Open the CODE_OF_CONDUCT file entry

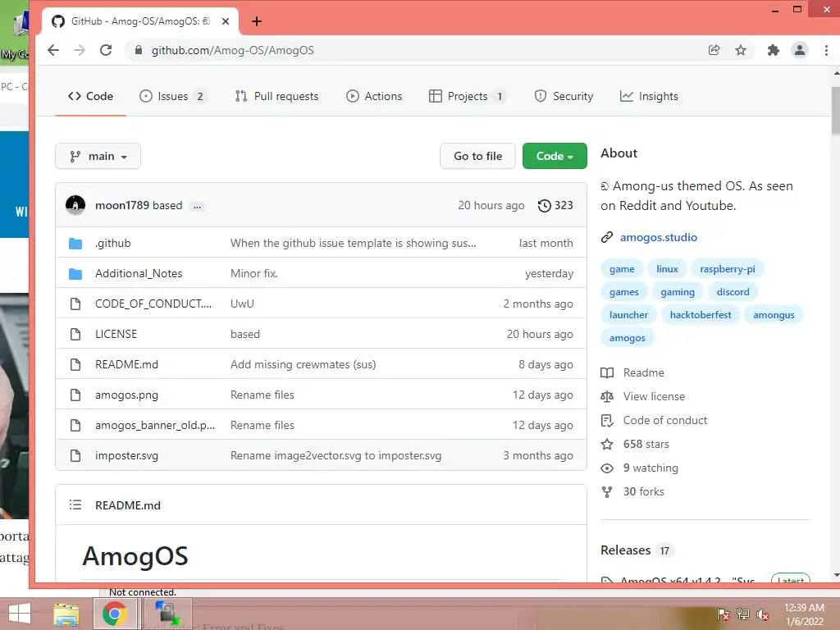coord(153,304)
